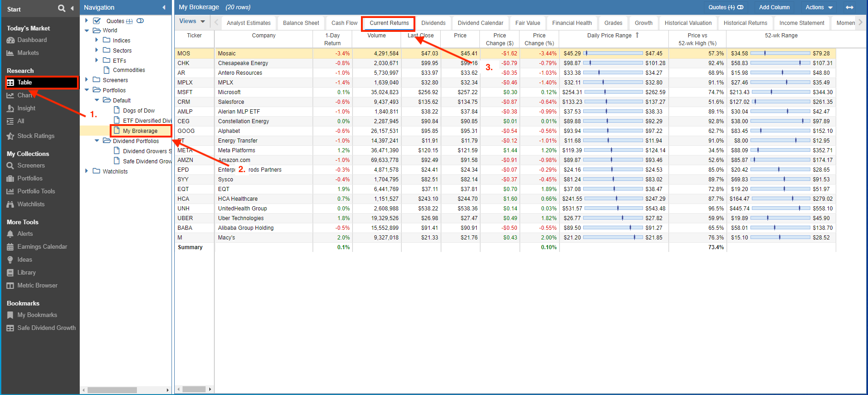
Task: Select the BABA ticker cell
Action: (x=194, y=228)
